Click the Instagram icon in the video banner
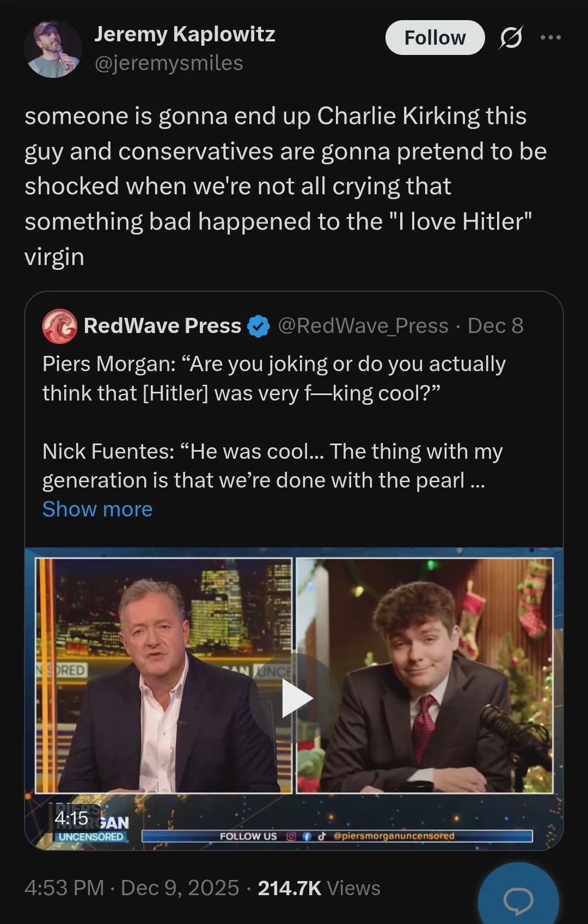588x924 pixels. pos(291,836)
